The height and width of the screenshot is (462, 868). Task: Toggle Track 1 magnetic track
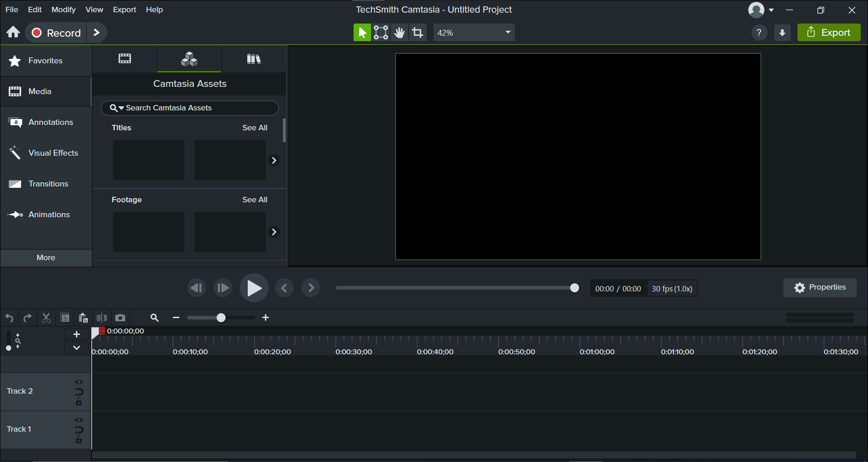79,429
